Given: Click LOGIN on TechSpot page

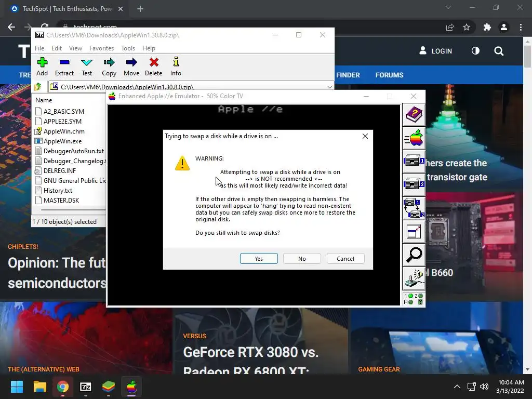Looking at the screenshot, I should [x=436, y=51].
